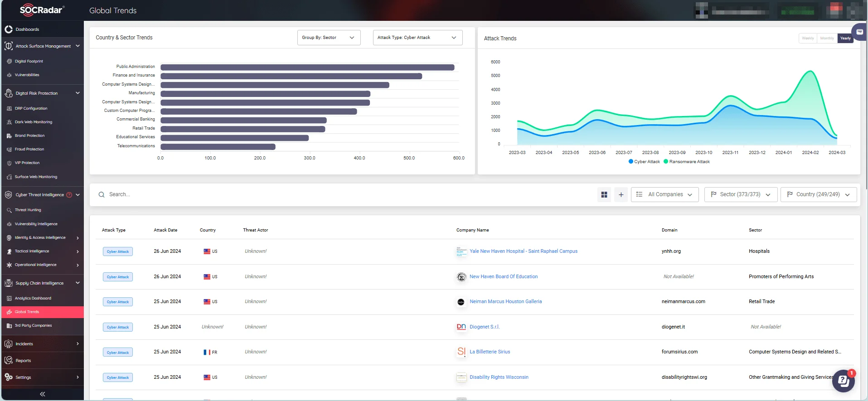Open the All Companies dropdown
This screenshot has height=401, width=868.
click(664, 194)
